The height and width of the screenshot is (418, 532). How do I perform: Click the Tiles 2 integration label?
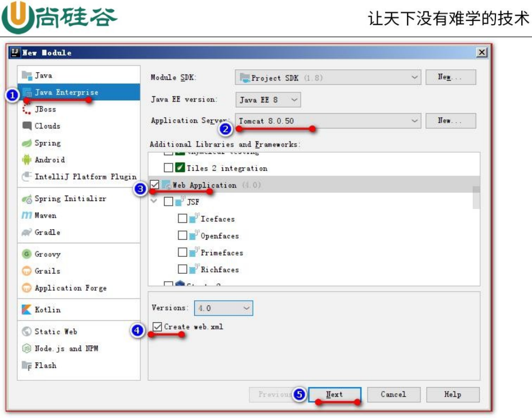227,168
